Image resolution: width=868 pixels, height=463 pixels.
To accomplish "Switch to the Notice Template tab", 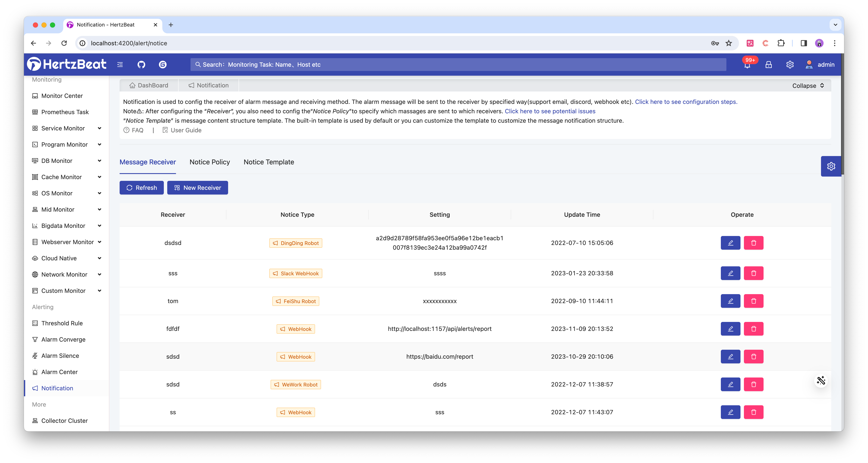I will [x=268, y=162].
